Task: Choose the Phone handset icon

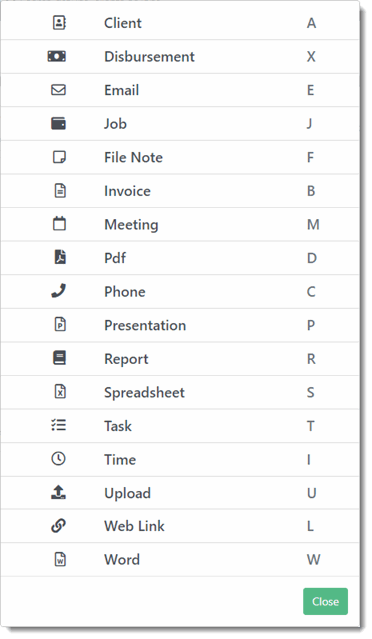Action: tap(59, 291)
